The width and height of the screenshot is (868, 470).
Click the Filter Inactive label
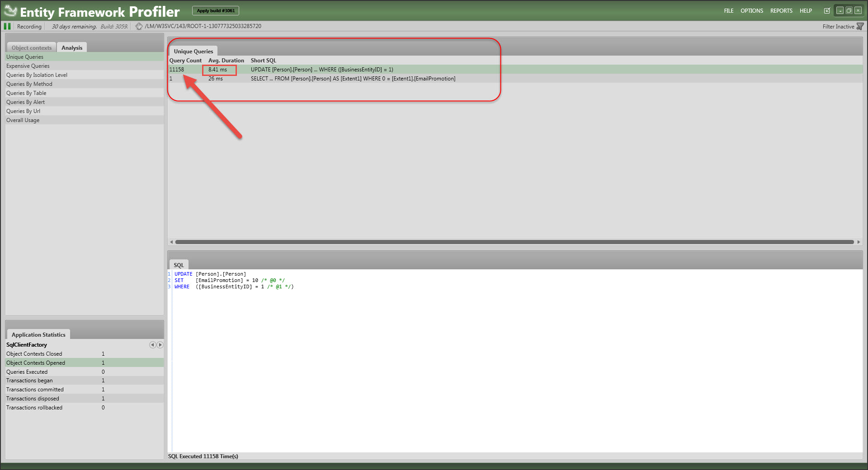click(838, 27)
